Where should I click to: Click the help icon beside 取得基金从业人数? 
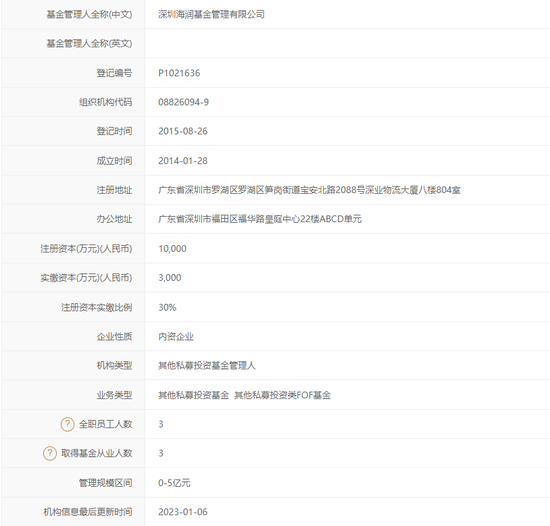pyautogui.click(x=50, y=453)
